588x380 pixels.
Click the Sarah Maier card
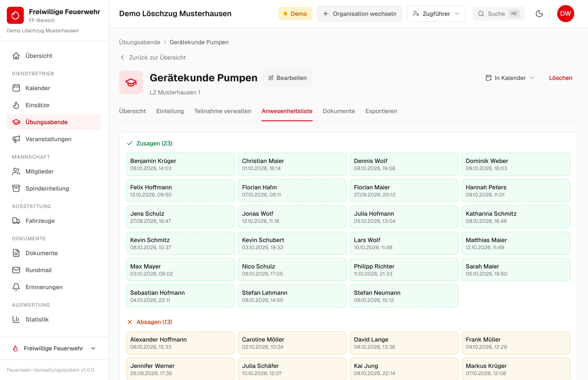click(516, 270)
